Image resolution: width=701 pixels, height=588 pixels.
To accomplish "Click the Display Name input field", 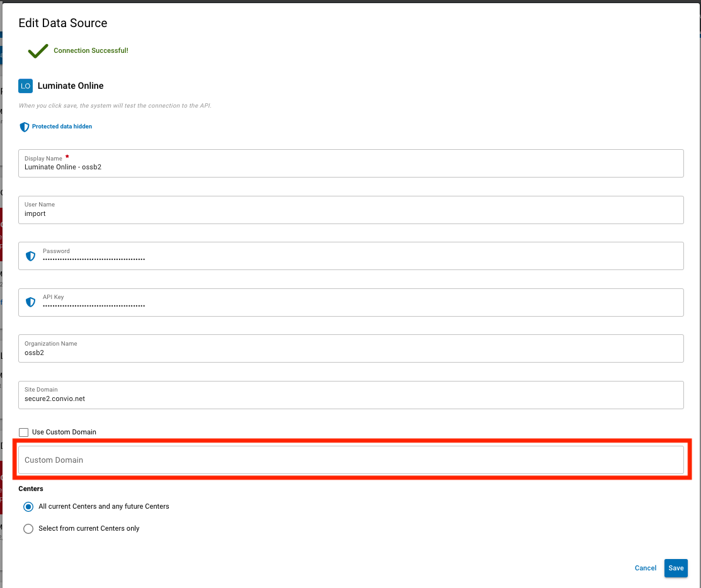I will 252,167.
